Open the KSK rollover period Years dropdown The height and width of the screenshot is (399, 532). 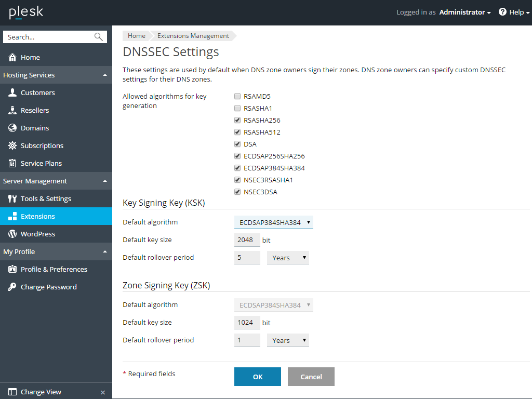pos(288,258)
